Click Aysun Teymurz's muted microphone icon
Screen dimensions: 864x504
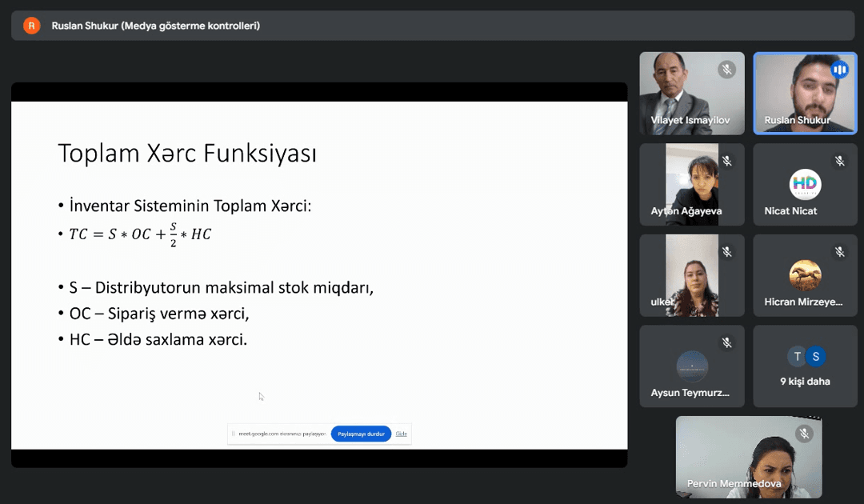726,342
